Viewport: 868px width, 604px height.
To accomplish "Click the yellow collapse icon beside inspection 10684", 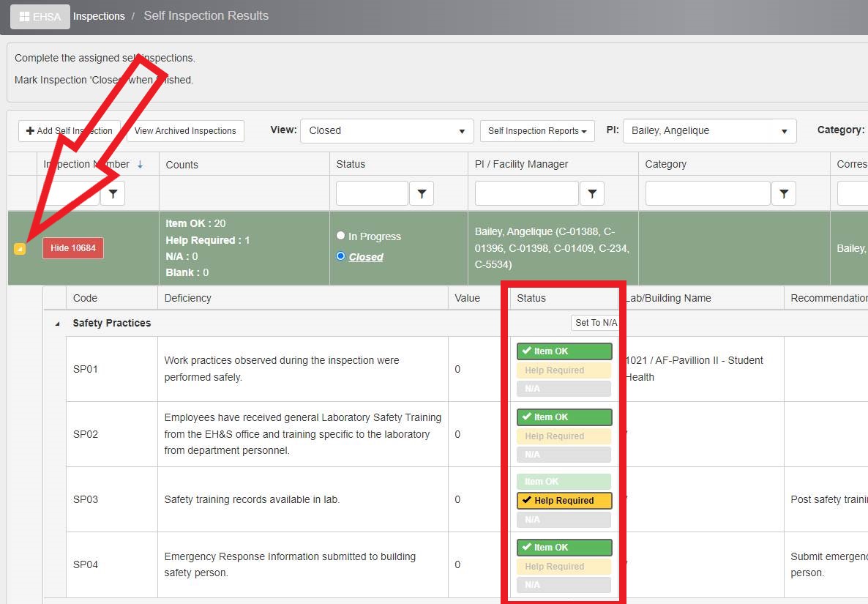I will [x=20, y=249].
